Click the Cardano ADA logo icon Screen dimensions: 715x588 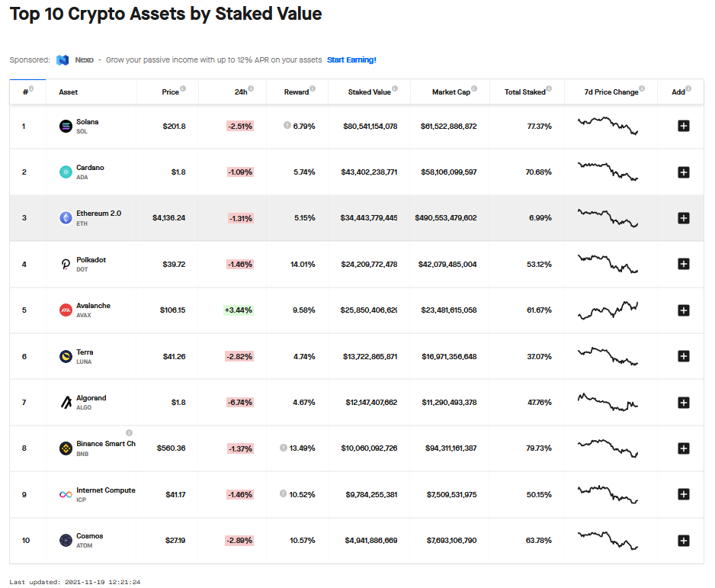coord(66,172)
